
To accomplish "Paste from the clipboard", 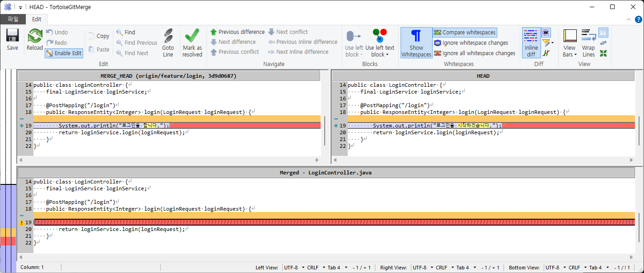I will (99, 49).
